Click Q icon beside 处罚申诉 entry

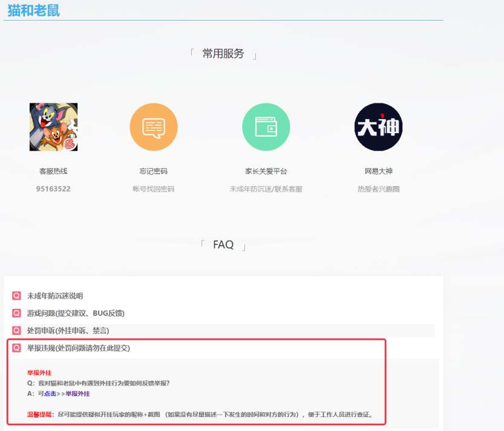point(16,331)
